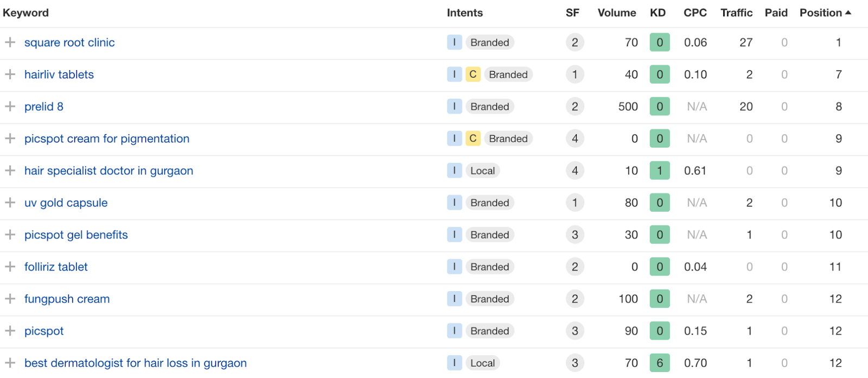The image size is (868, 378).
Task: Click the commercial 'C' badge for hairliv tablets
Action: click(x=473, y=74)
